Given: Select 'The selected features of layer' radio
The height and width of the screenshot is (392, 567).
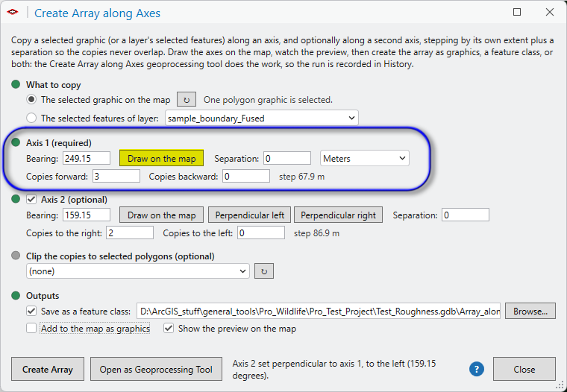Looking at the screenshot, I should coord(31,118).
